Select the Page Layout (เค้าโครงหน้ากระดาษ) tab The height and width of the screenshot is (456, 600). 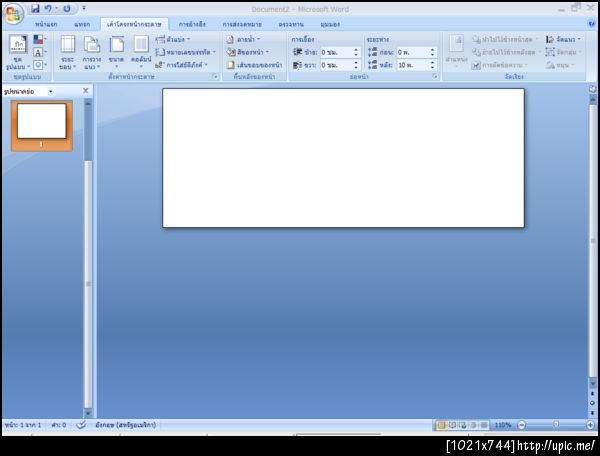point(134,24)
